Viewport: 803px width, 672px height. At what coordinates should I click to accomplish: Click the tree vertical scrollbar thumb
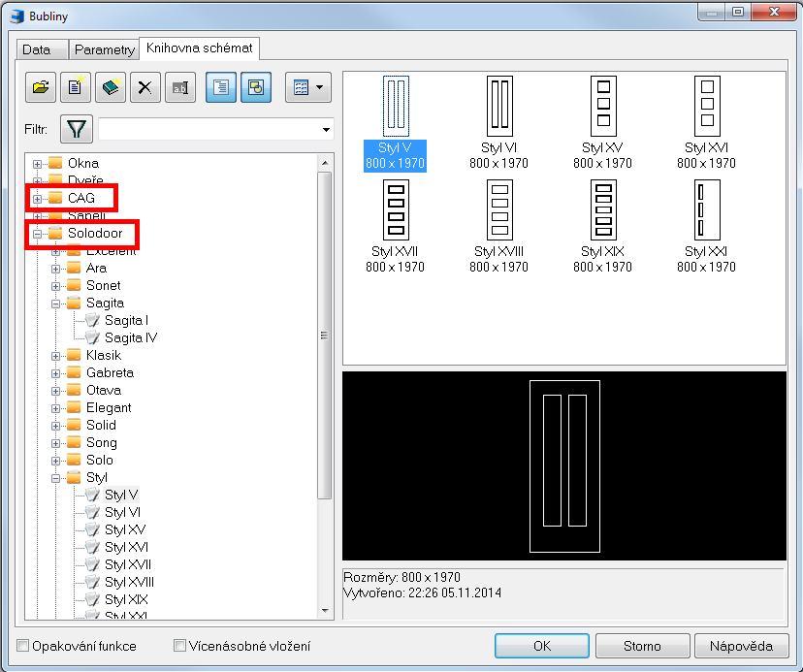pos(325,336)
